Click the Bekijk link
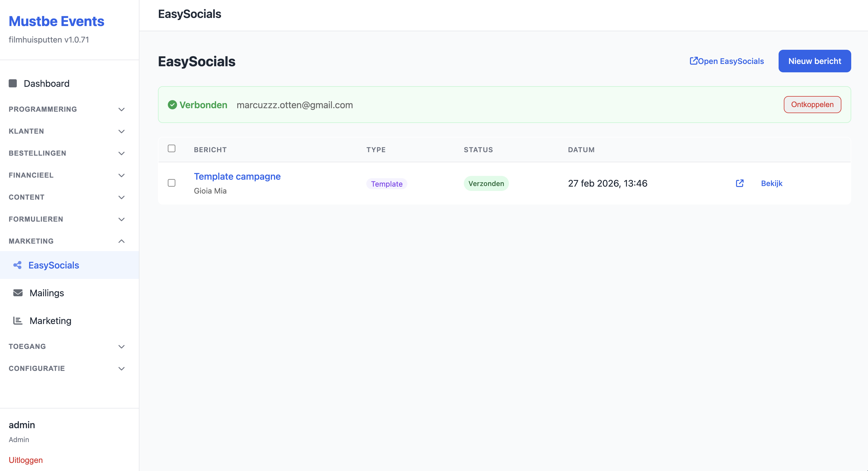 (772, 183)
